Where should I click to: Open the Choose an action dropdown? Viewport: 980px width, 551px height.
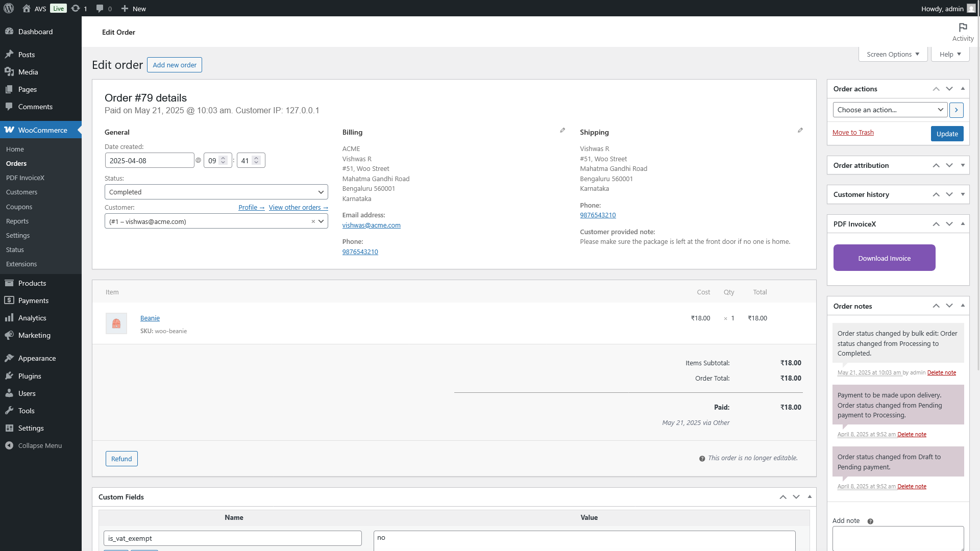[x=890, y=110]
